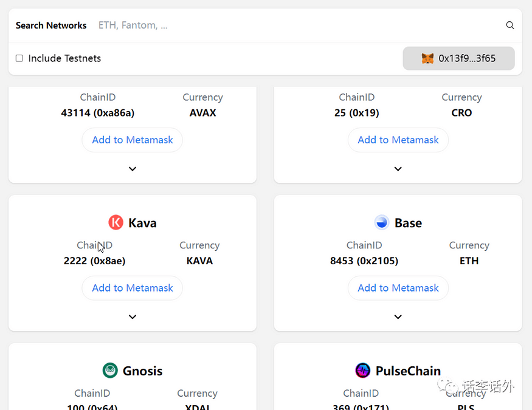Screen dimensions: 532x410
Task: Expand the Base network details
Action: pyautogui.click(x=398, y=317)
